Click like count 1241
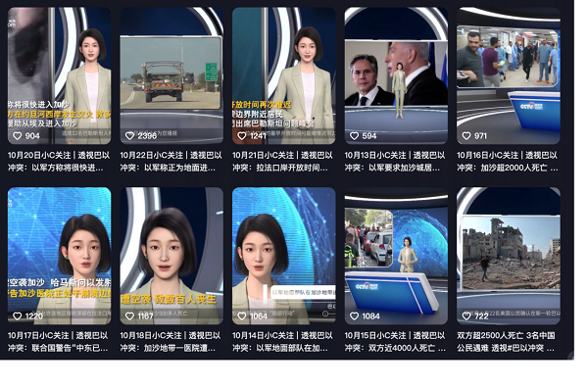 coord(258,136)
